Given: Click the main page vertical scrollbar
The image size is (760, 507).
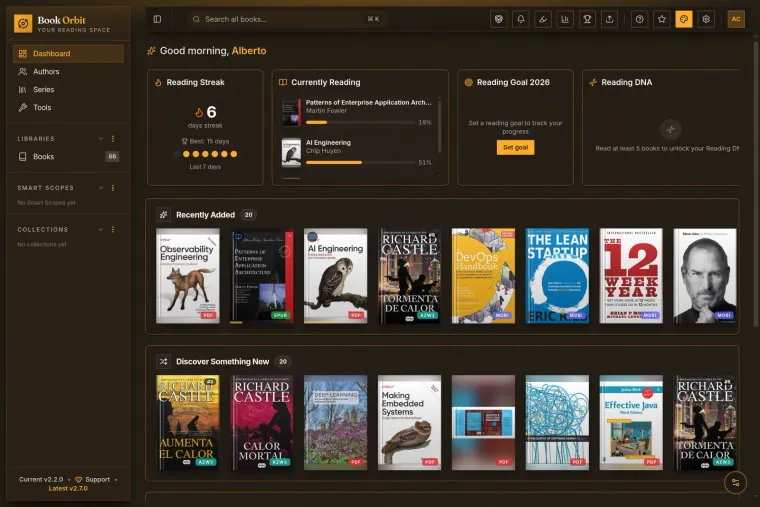Looking at the screenshot, I should pos(756,184).
